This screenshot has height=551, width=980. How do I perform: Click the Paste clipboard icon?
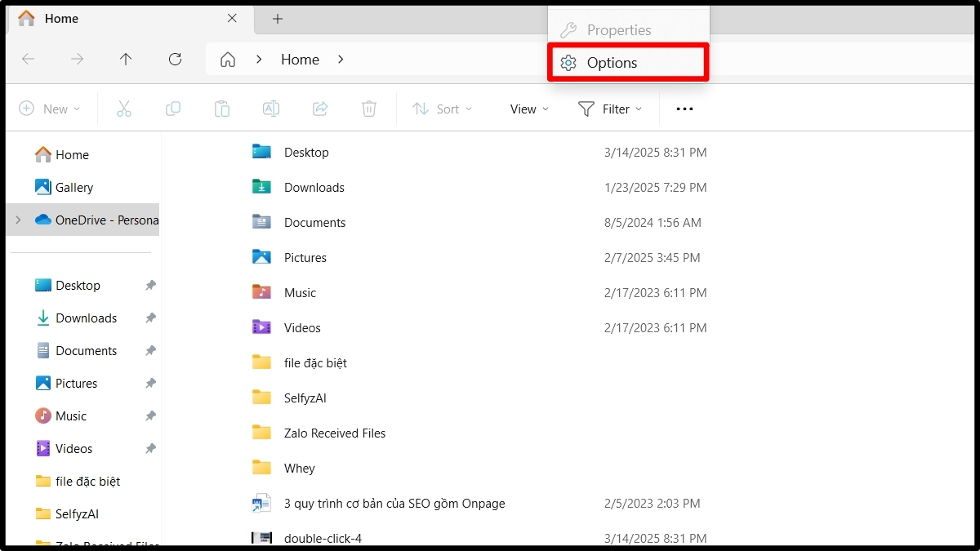pos(222,109)
